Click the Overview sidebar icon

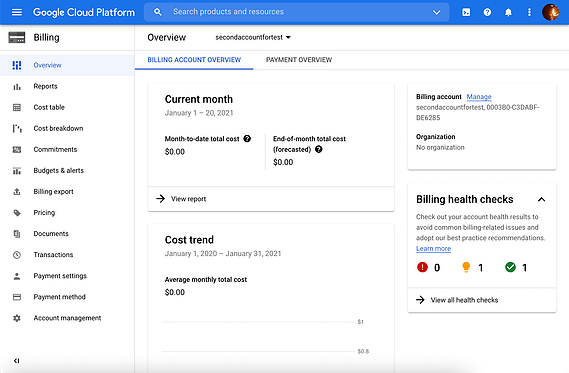coord(17,65)
